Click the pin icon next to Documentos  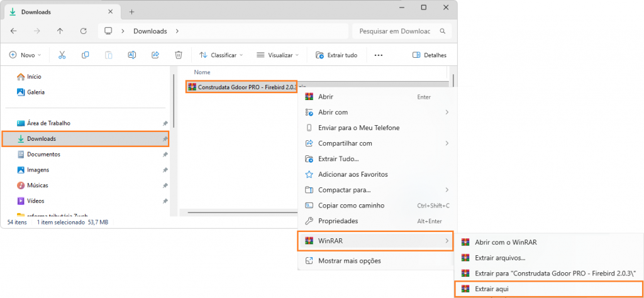point(165,155)
